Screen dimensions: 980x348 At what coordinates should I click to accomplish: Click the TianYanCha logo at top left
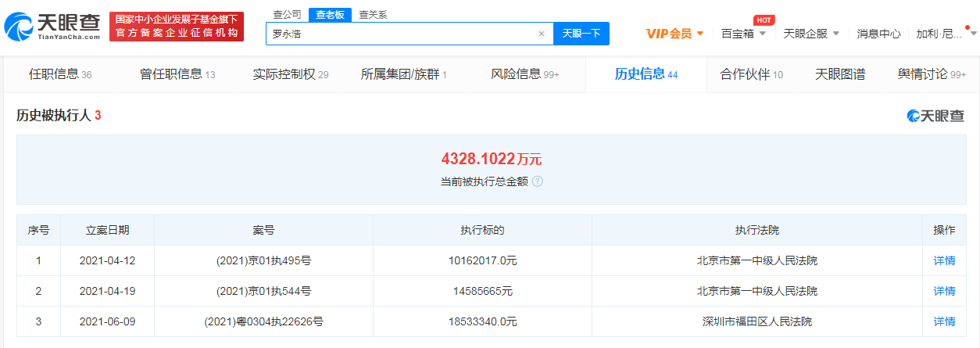coord(52,27)
